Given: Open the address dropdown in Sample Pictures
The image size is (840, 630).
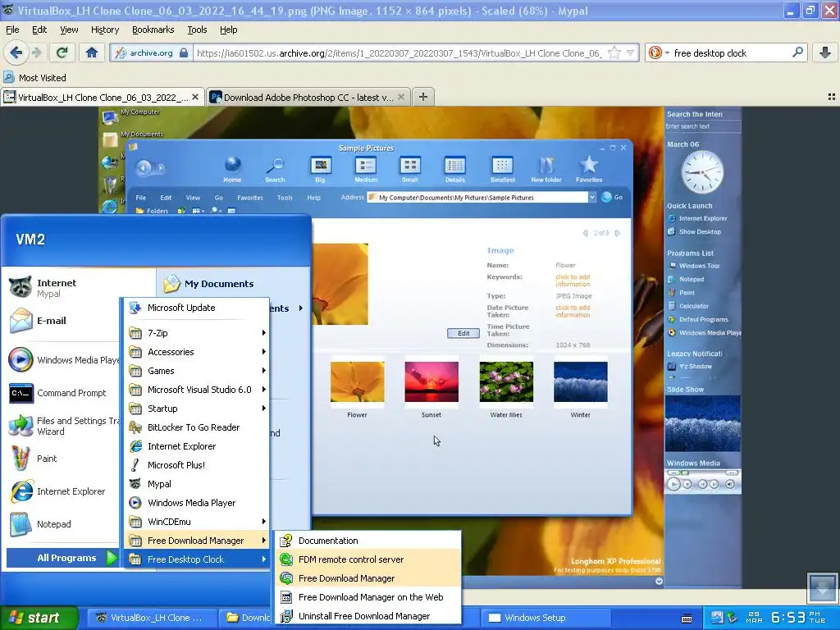Looking at the screenshot, I should 592,197.
